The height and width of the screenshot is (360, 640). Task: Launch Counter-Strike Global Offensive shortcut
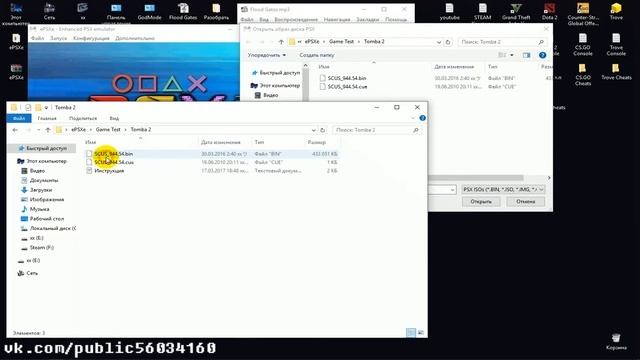(x=583, y=13)
